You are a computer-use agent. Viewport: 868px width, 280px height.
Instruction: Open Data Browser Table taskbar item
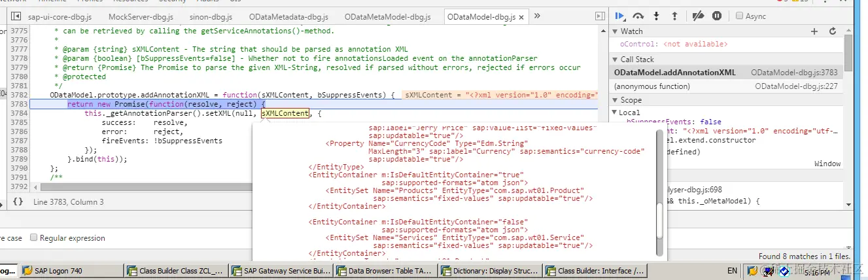tap(385, 270)
